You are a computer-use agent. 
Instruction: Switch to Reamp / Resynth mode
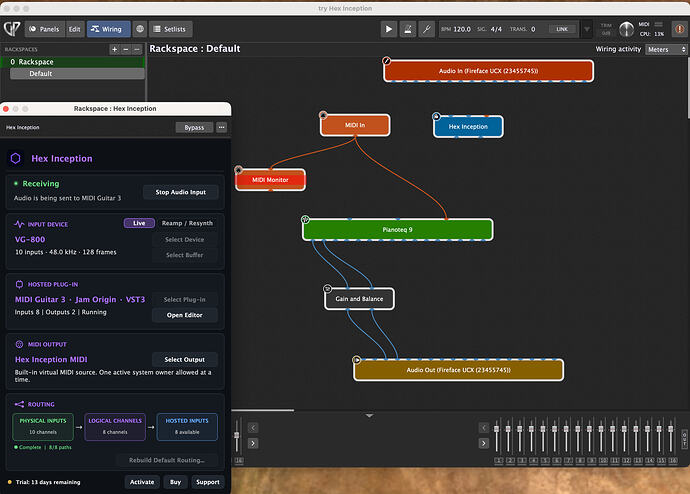[187, 223]
